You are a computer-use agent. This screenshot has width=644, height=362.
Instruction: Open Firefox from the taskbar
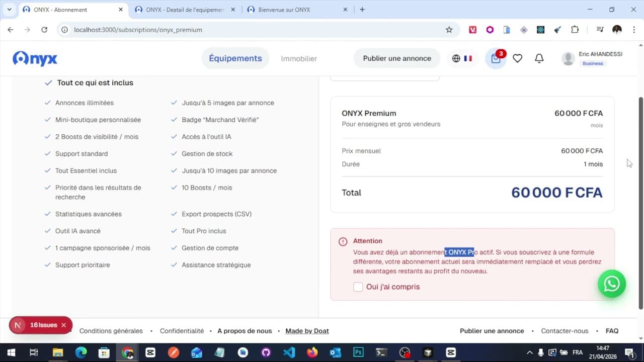(312, 352)
